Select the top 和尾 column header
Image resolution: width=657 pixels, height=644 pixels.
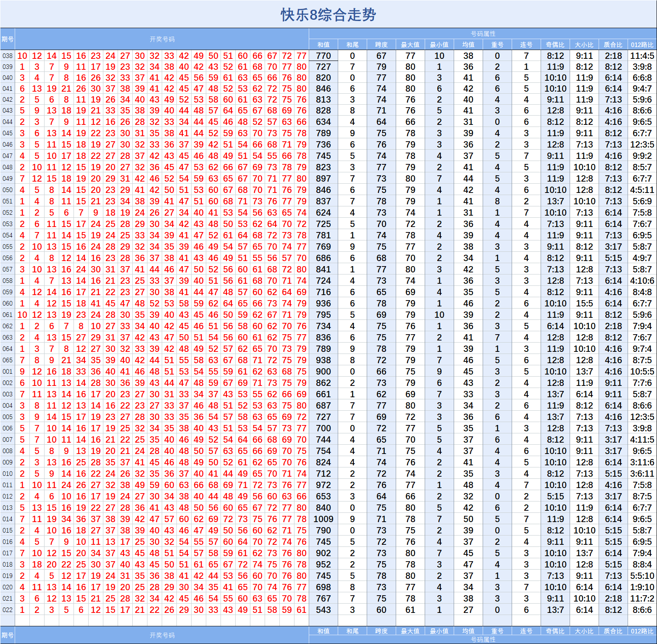(352, 45)
